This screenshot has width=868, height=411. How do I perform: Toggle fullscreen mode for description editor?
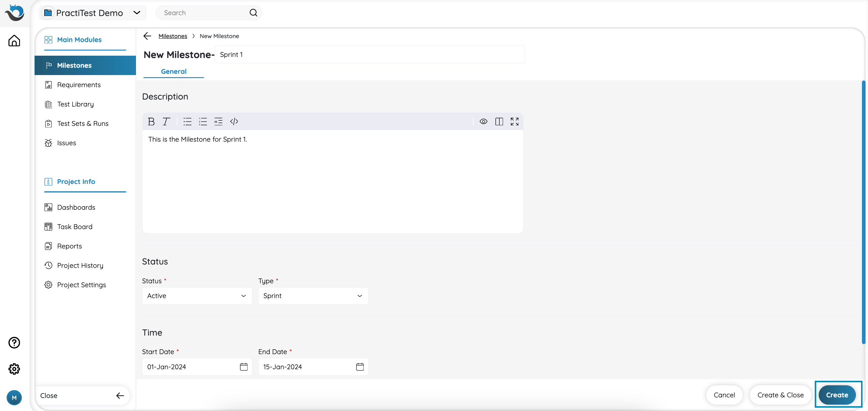tap(515, 122)
